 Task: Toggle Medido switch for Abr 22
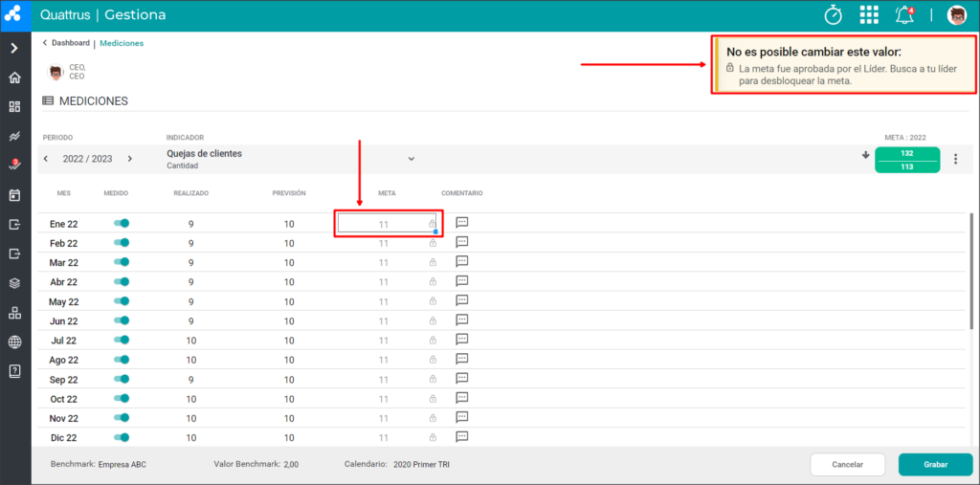pyautogui.click(x=122, y=281)
